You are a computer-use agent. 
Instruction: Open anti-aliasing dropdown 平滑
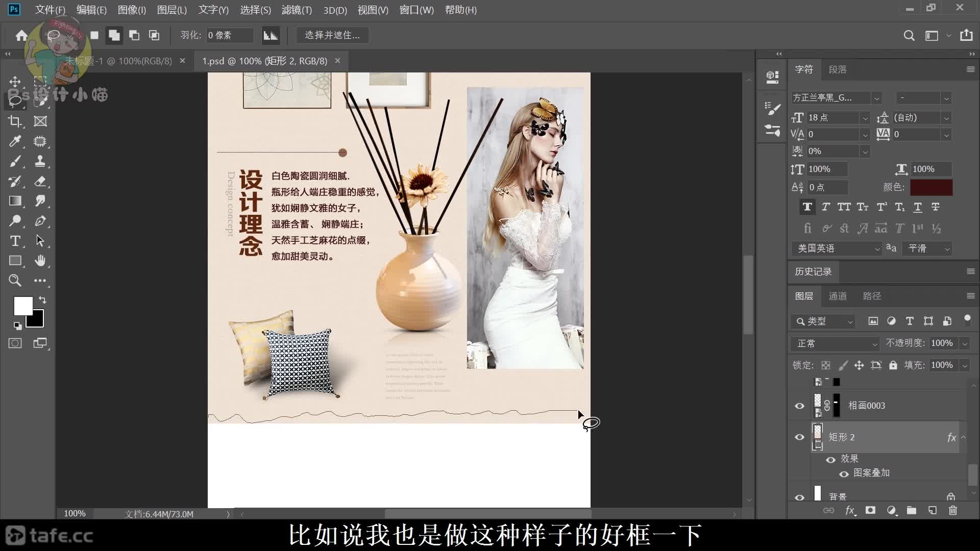click(926, 248)
